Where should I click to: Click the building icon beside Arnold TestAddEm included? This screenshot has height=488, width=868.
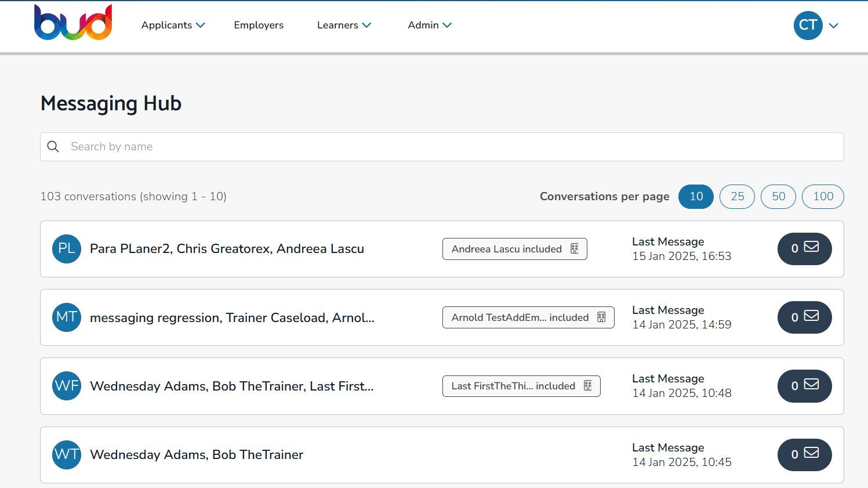[x=602, y=317]
